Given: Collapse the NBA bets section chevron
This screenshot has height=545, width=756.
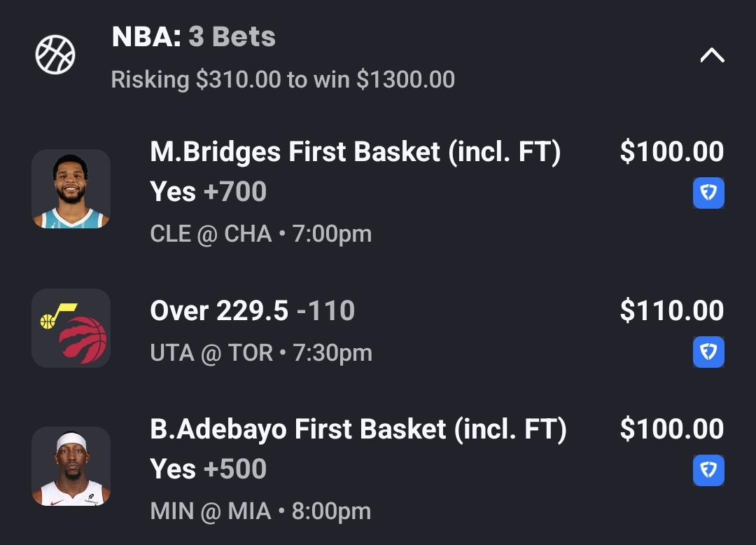Looking at the screenshot, I should coord(712,55).
